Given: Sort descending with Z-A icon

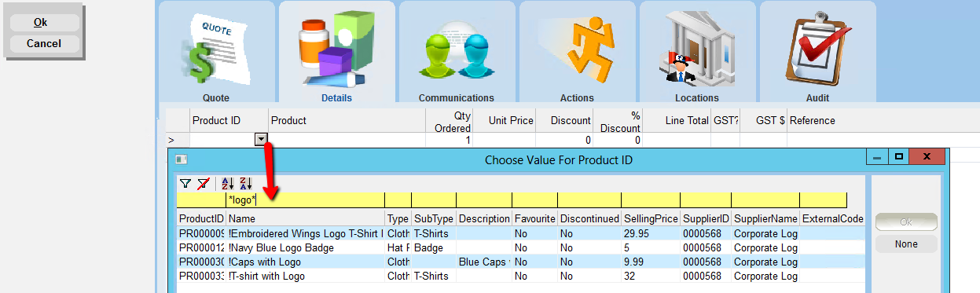Looking at the screenshot, I should pos(245,183).
